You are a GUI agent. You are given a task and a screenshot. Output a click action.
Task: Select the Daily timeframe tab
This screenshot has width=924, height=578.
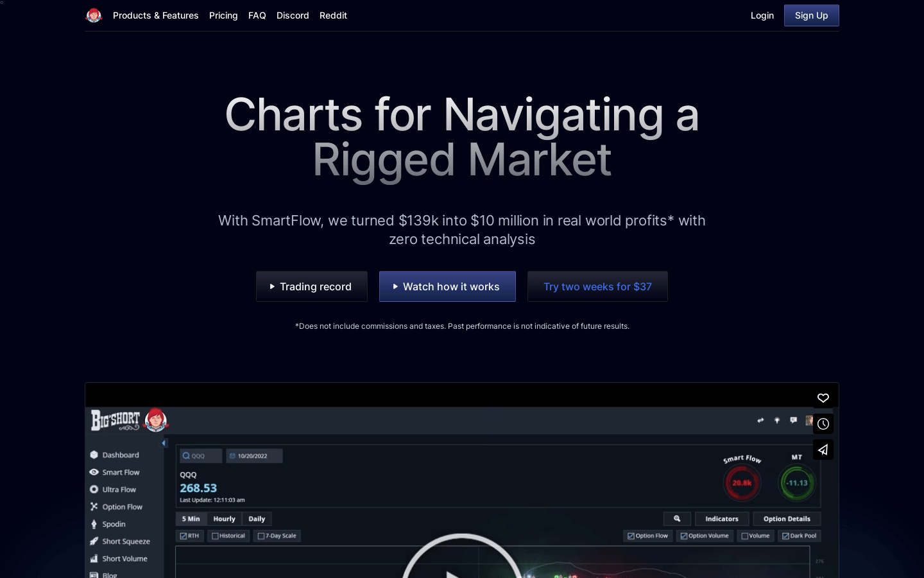click(x=257, y=519)
